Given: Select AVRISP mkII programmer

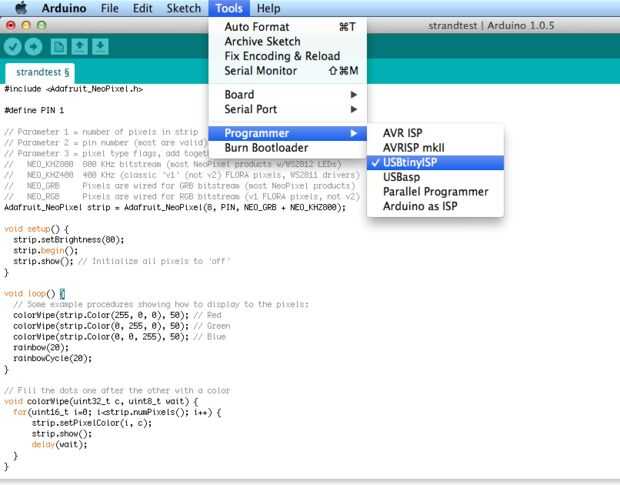Looking at the screenshot, I should click(x=435, y=148).
